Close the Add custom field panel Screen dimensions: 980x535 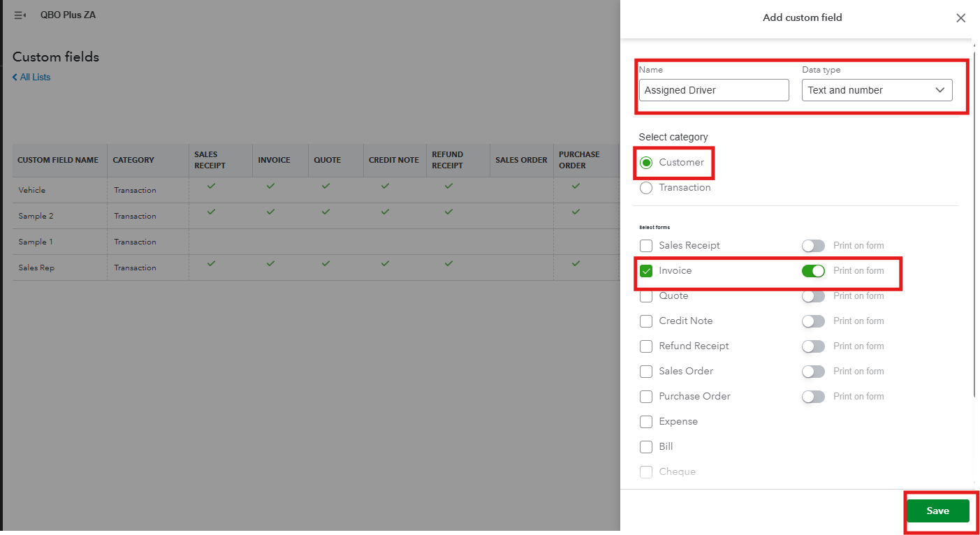coord(960,18)
